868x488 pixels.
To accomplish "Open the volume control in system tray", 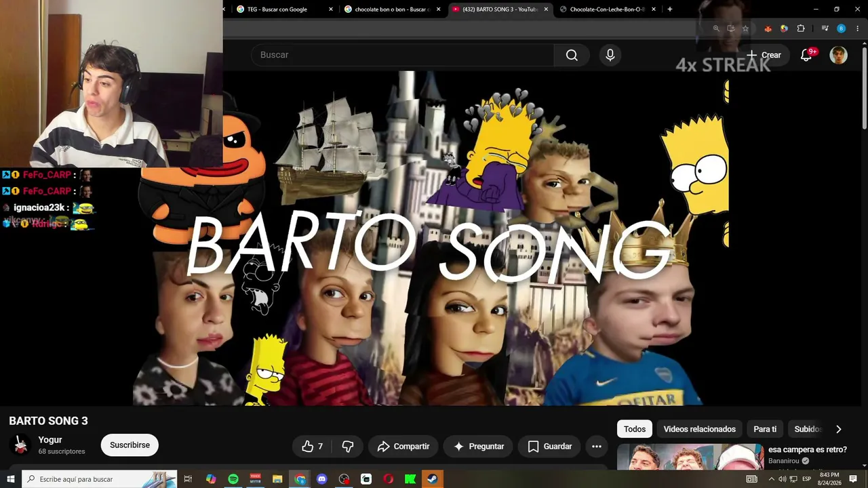I will (782, 479).
